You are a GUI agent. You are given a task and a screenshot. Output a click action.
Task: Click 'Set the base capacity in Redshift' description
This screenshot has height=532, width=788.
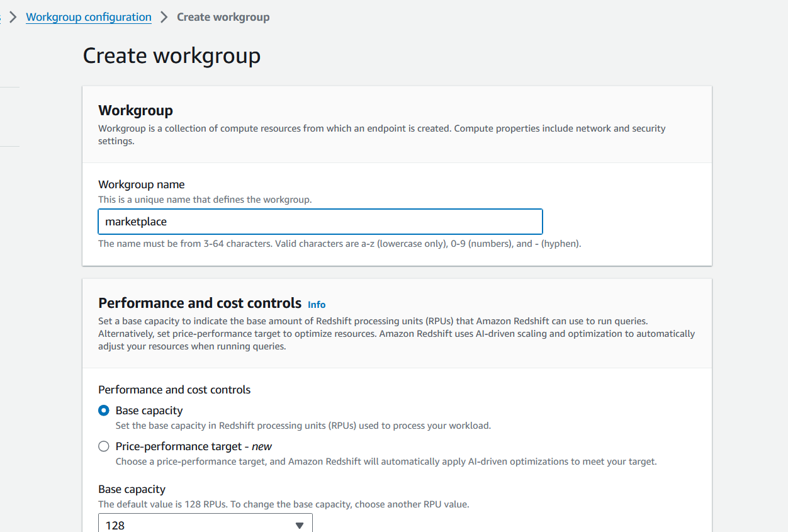(303, 426)
